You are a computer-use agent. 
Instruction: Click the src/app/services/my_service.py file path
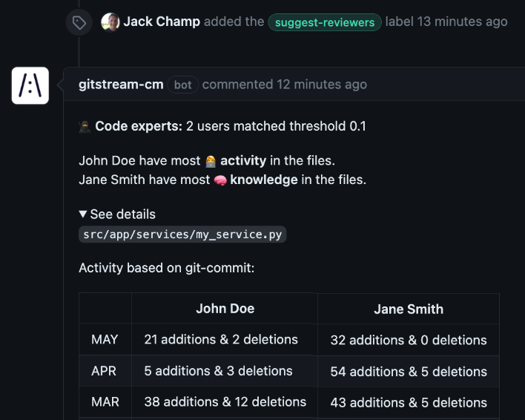[182, 234]
